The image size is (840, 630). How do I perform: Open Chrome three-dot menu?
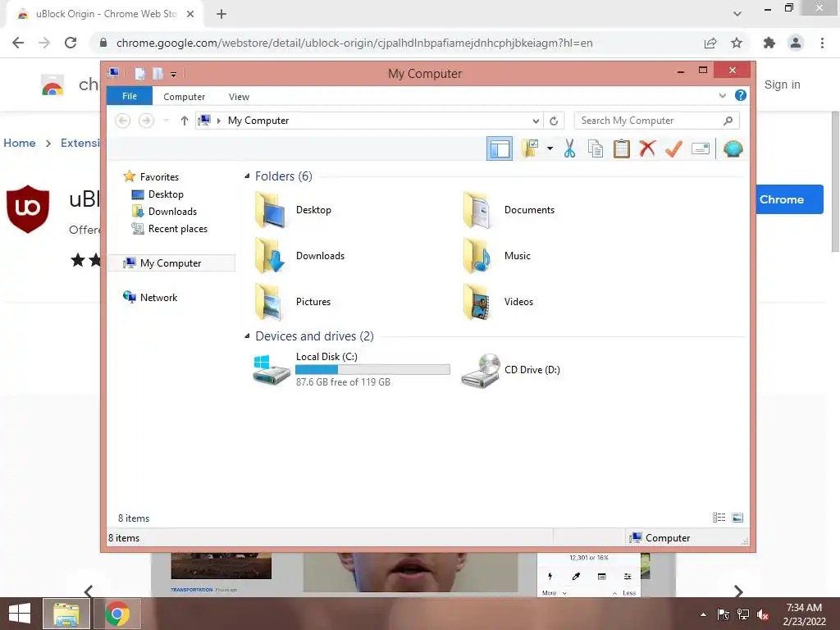coord(822,43)
